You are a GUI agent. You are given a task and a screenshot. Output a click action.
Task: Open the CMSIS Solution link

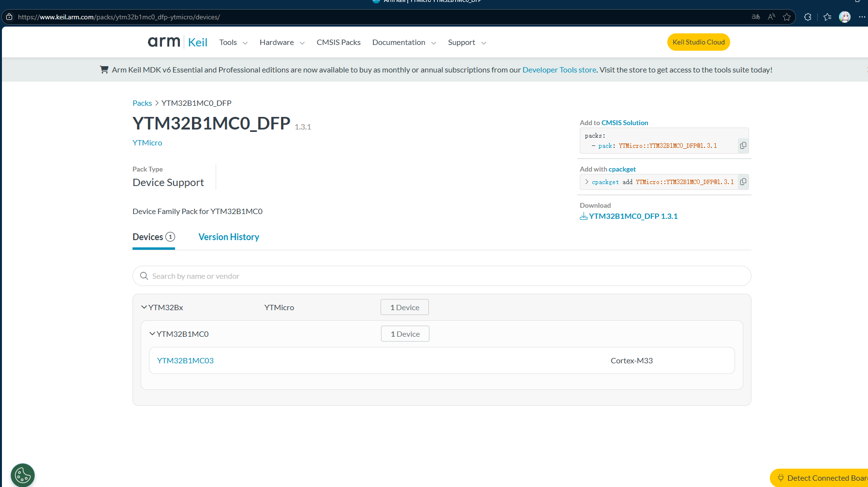coord(625,123)
